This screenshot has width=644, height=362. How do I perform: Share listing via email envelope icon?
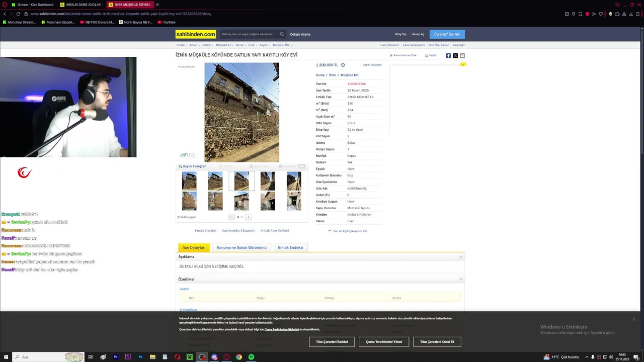(x=462, y=55)
